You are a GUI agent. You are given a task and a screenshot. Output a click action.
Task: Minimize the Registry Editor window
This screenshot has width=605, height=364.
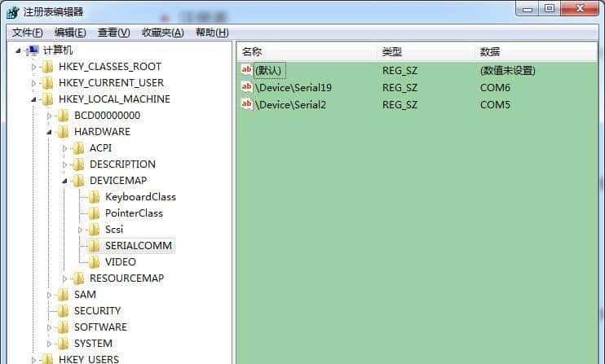tap(528, 8)
